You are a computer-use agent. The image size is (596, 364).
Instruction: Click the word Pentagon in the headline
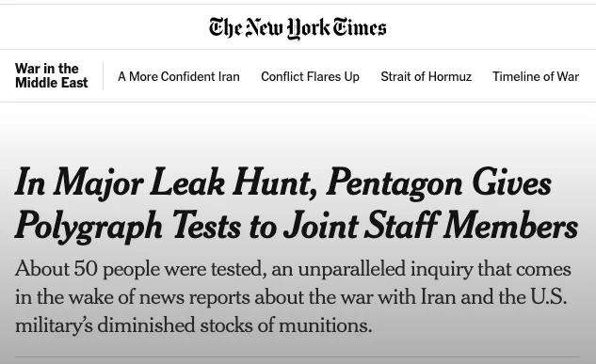point(395,183)
